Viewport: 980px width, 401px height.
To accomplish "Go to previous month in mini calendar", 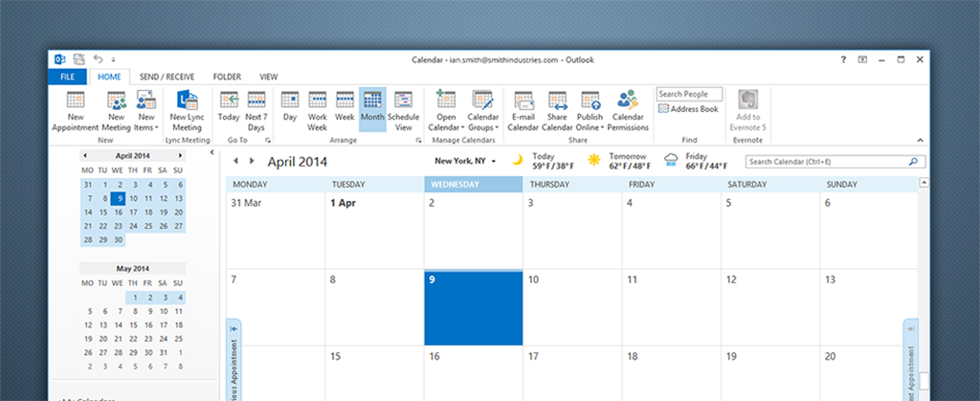I will pyautogui.click(x=85, y=156).
